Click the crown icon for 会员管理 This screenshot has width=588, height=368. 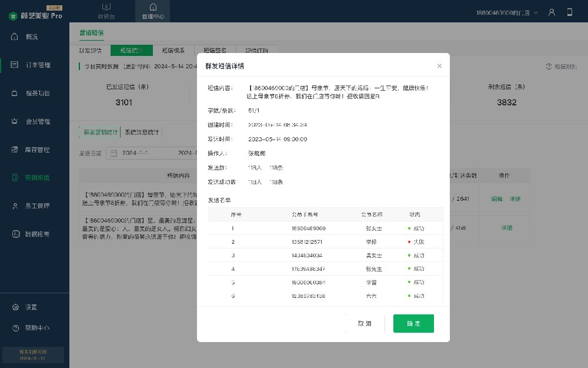tap(15, 121)
